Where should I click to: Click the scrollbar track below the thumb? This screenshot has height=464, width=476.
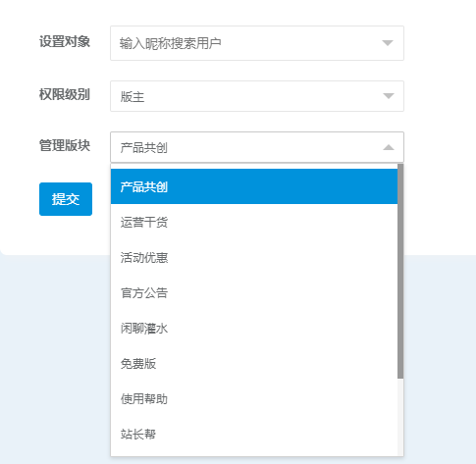coord(400,417)
